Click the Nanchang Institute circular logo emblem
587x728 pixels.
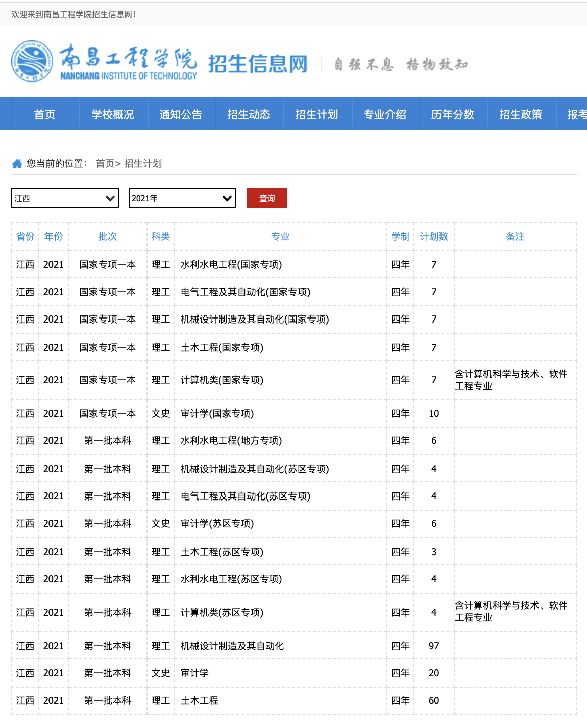(32, 62)
